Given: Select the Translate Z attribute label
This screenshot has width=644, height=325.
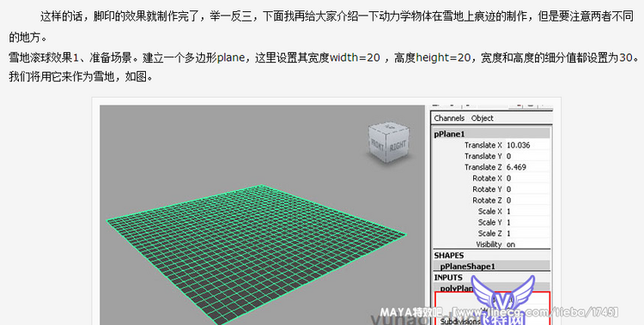Looking at the screenshot, I should 483,167.
